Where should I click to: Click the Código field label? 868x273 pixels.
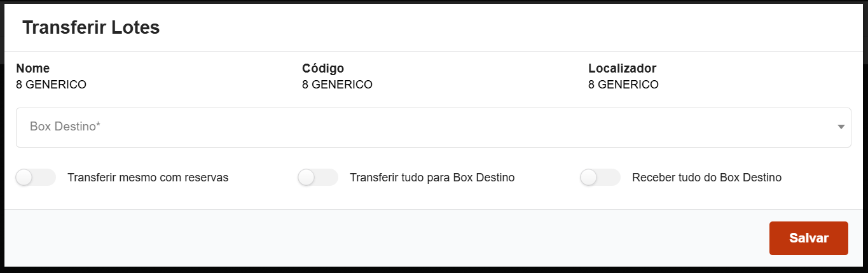(x=323, y=68)
